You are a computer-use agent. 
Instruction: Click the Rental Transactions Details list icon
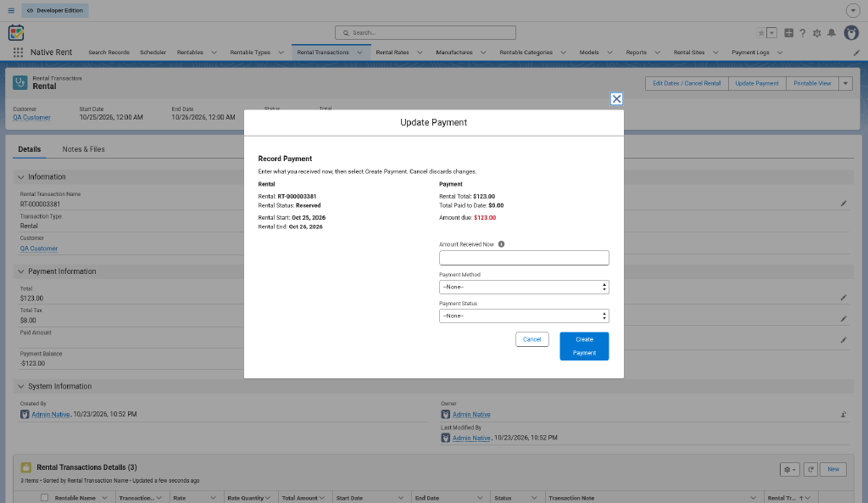[25, 467]
